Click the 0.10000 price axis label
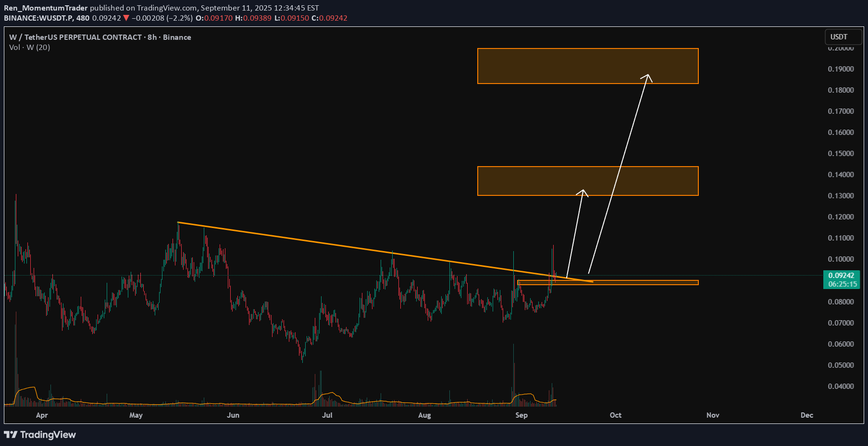Image resolution: width=868 pixels, height=446 pixels. tap(841, 259)
